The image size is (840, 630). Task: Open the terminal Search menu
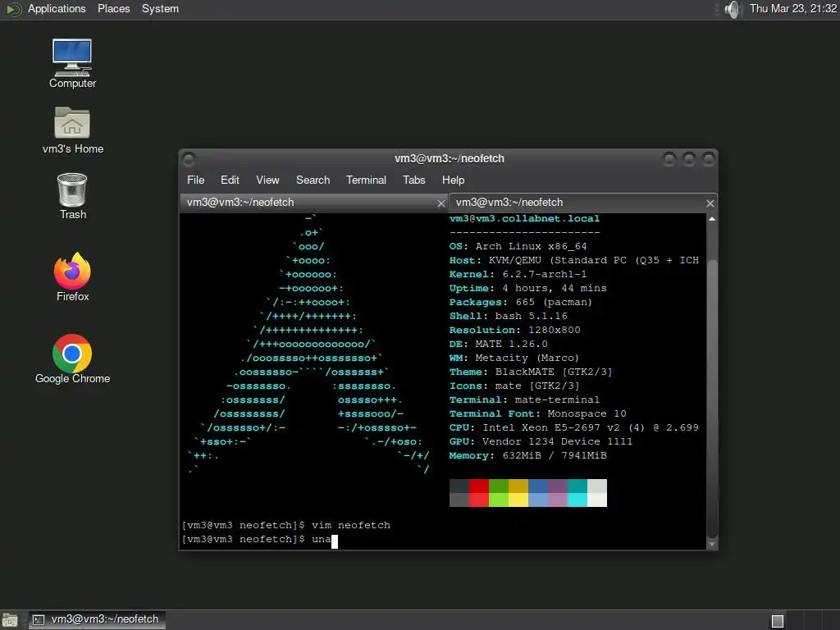pyautogui.click(x=313, y=180)
